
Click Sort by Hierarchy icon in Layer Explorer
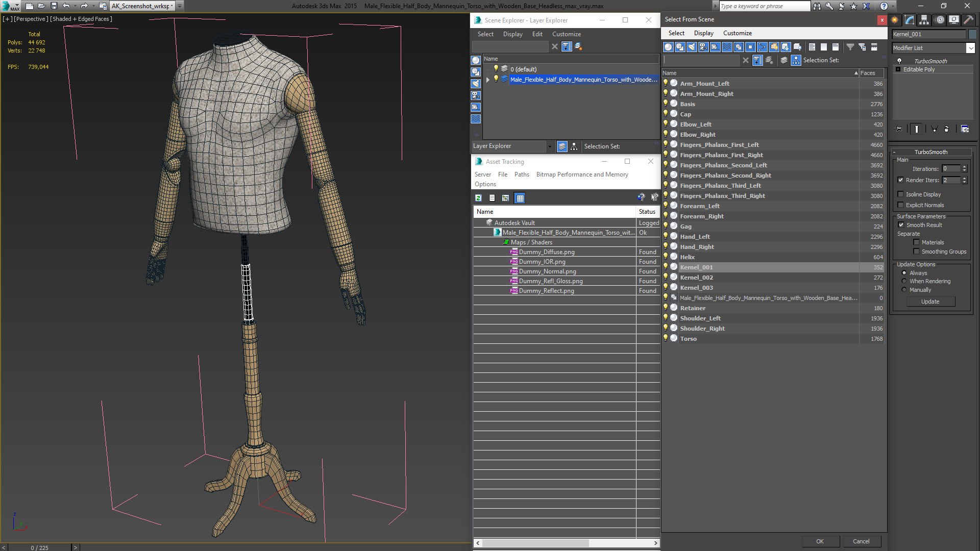[x=574, y=146]
